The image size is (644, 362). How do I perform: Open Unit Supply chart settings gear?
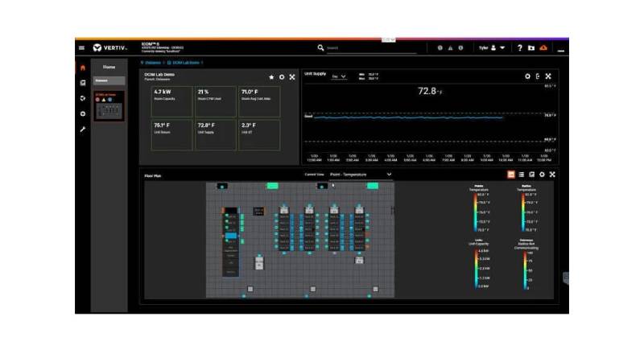[528, 76]
